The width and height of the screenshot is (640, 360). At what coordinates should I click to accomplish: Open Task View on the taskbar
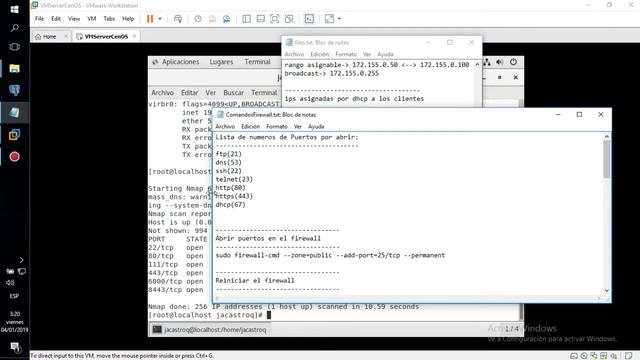coord(14,47)
